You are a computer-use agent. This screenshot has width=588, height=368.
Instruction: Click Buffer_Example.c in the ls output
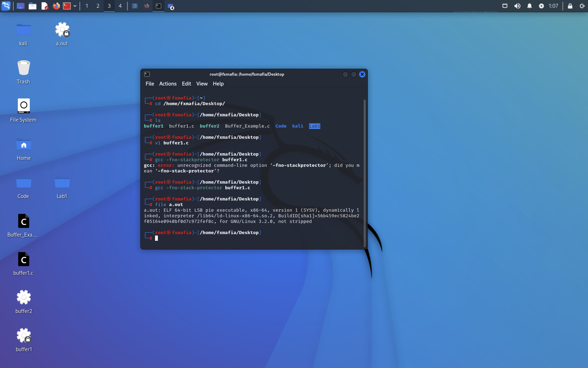(247, 126)
